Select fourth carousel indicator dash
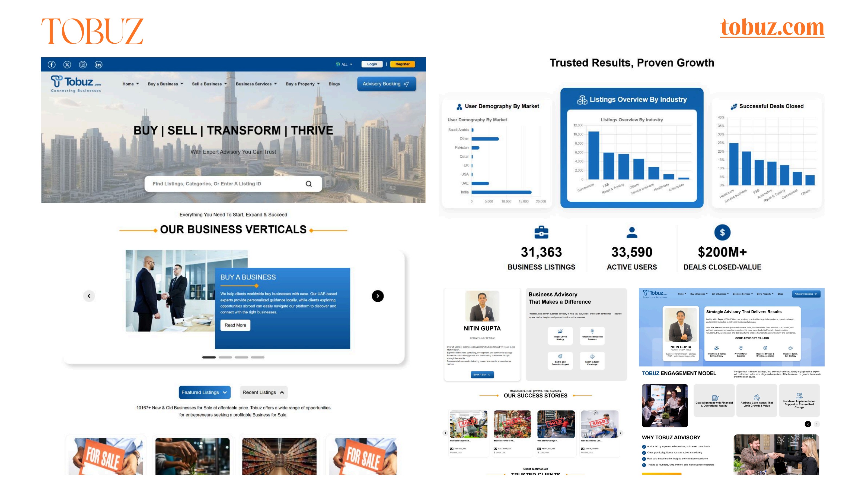 click(x=257, y=357)
